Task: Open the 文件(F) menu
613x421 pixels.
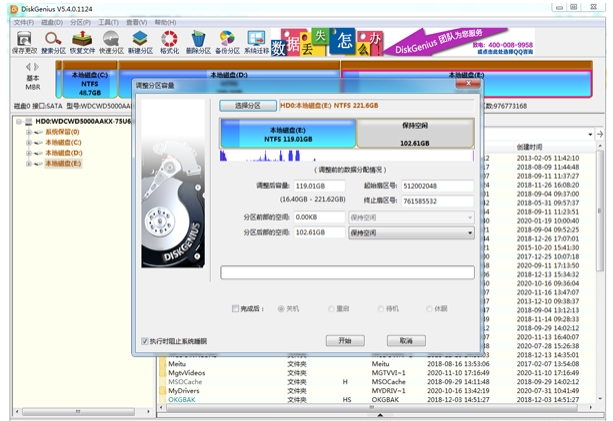Action: [24, 22]
